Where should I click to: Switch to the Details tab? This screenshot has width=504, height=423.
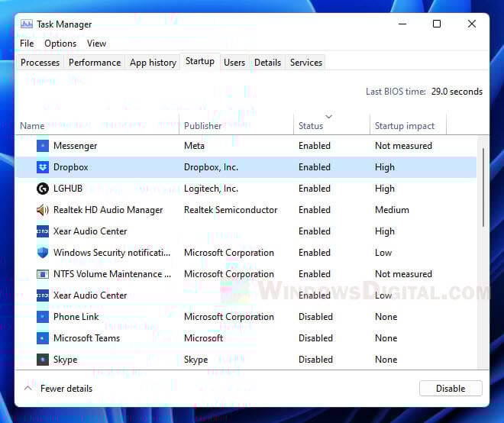(x=267, y=63)
